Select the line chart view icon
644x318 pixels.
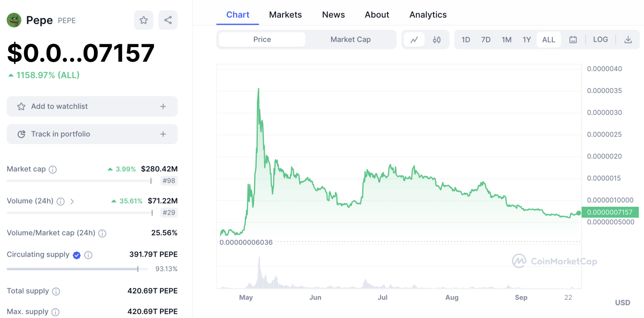[x=414, y=39]
